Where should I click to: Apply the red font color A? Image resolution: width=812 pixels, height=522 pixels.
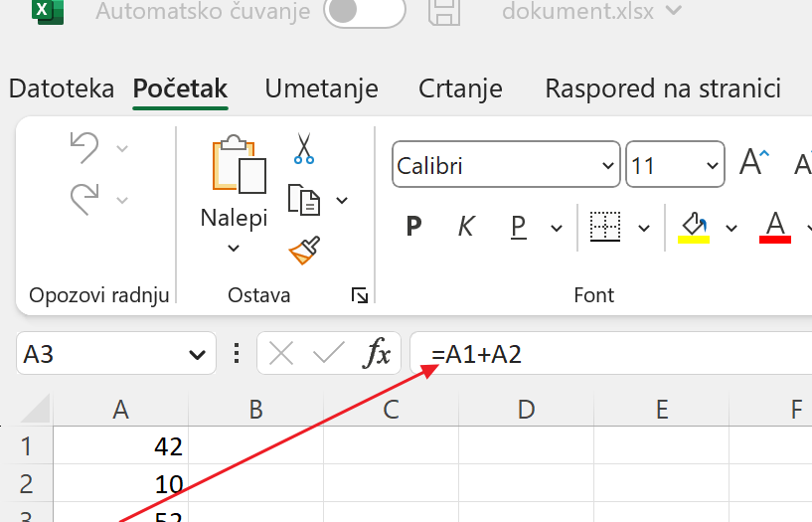click(x=774, y=228)
